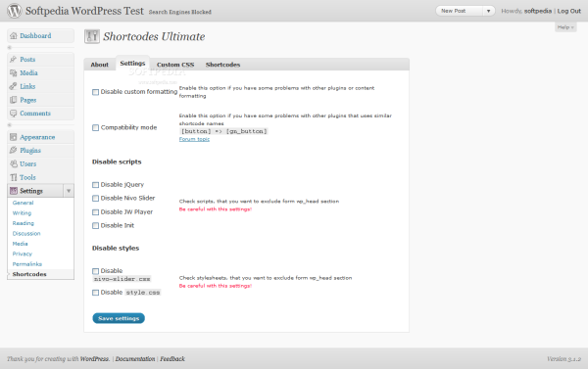
Task: Click the Settings menu icon
Action: click(x=14, y=191)
